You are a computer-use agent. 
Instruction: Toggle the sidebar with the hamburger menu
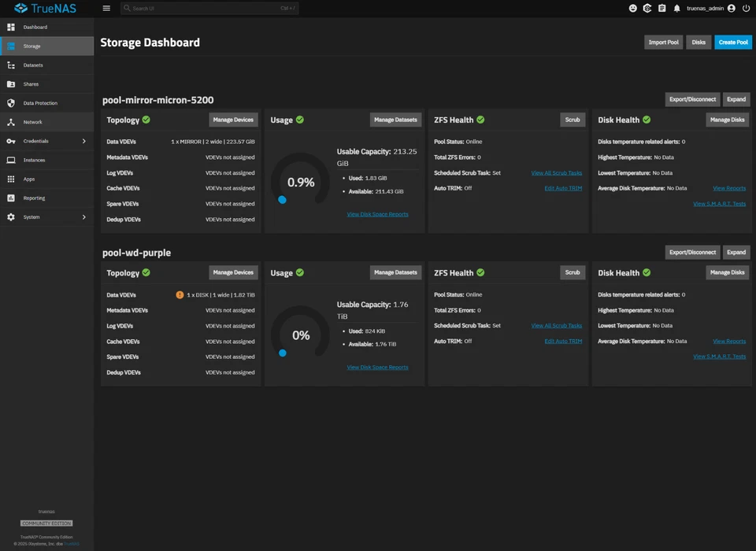tap(106, 8)
